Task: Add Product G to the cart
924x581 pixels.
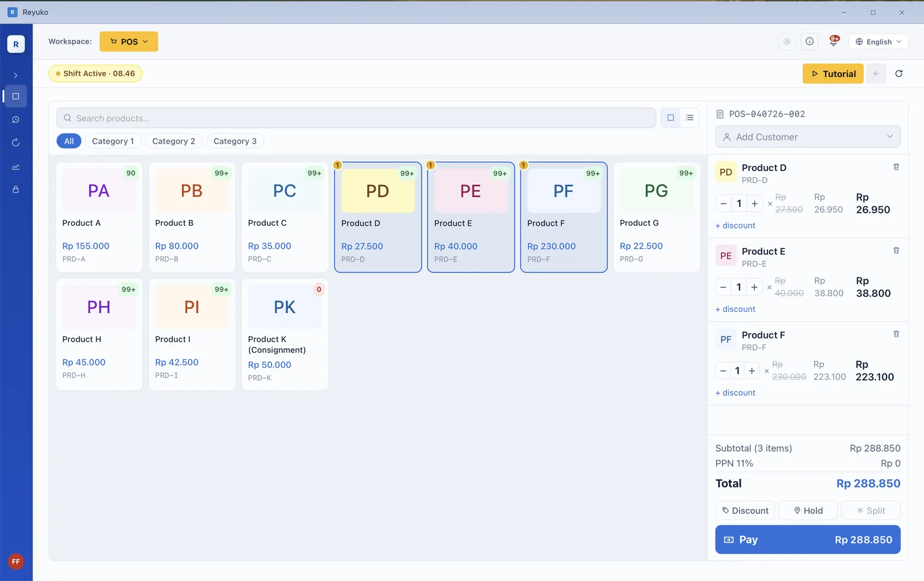Action: 657,217
